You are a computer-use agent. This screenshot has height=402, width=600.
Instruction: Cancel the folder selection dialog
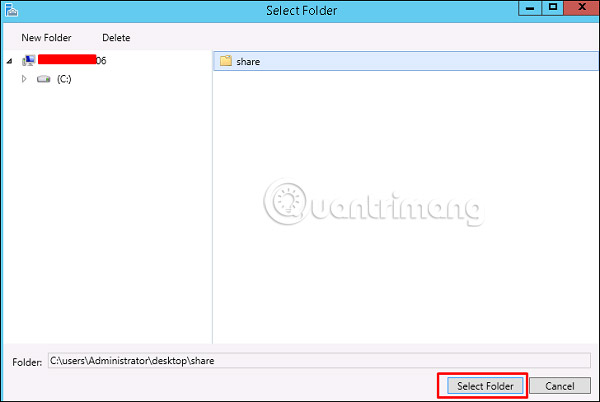560,386
